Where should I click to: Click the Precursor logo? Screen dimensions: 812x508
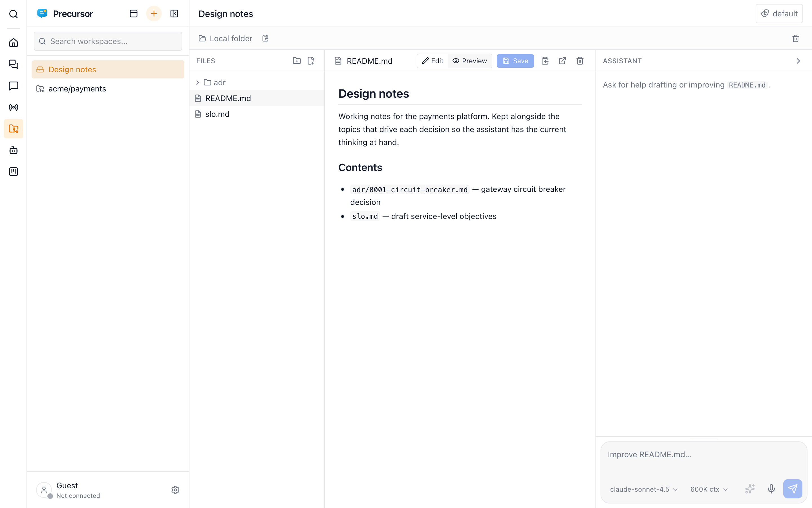point(42,14)
